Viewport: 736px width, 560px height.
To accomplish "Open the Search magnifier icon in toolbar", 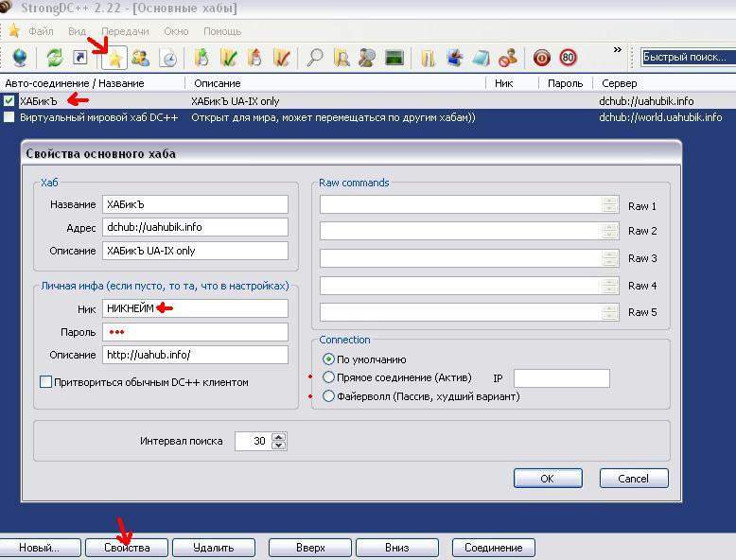I will (315, 59).
